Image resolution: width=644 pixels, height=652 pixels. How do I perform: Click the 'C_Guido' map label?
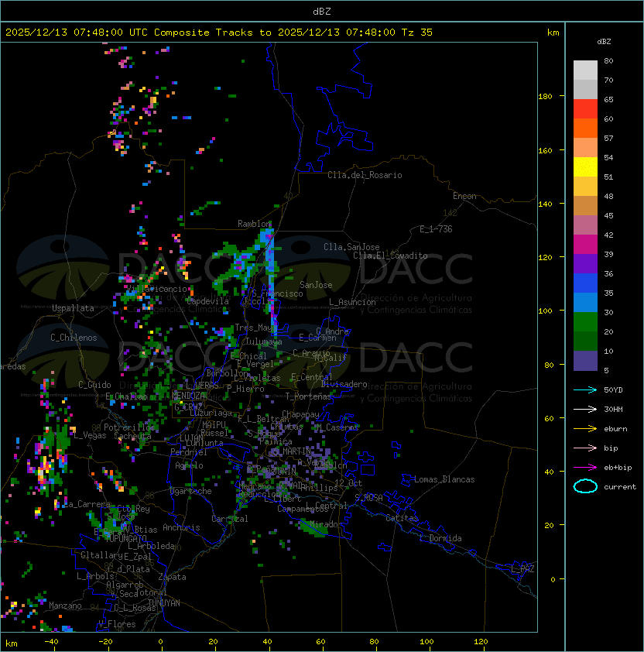(94, 385)
